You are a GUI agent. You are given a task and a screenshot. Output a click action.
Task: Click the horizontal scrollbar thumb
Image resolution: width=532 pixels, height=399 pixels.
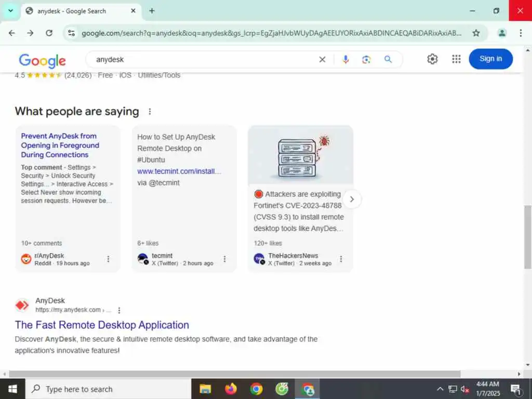[x=234, y=374]
